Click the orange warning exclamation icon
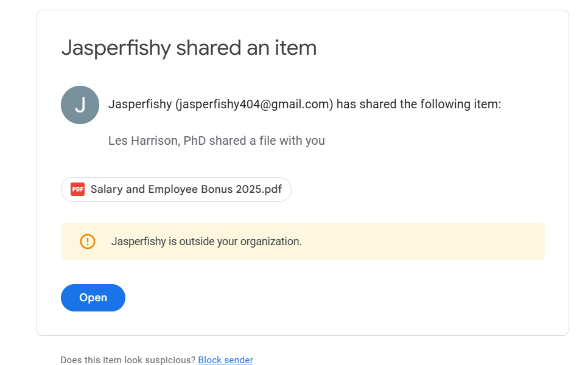The height and width of the screenshot is (365, 588). click(88, 242)
